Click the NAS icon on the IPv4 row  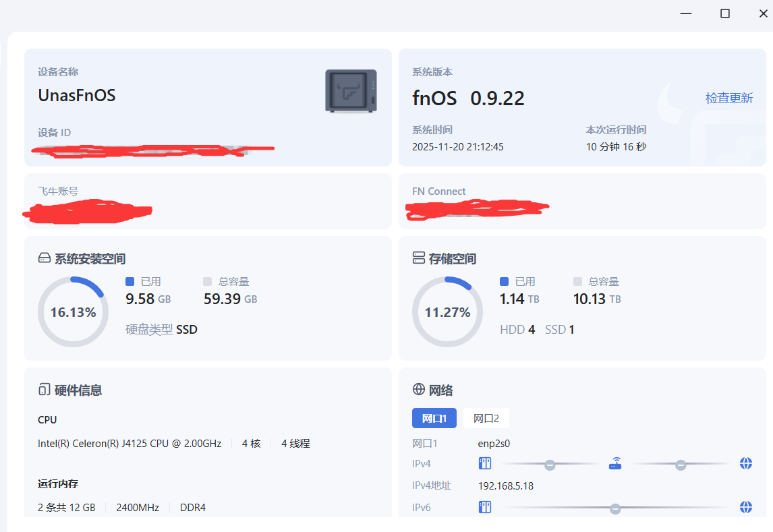click(485, 463)
